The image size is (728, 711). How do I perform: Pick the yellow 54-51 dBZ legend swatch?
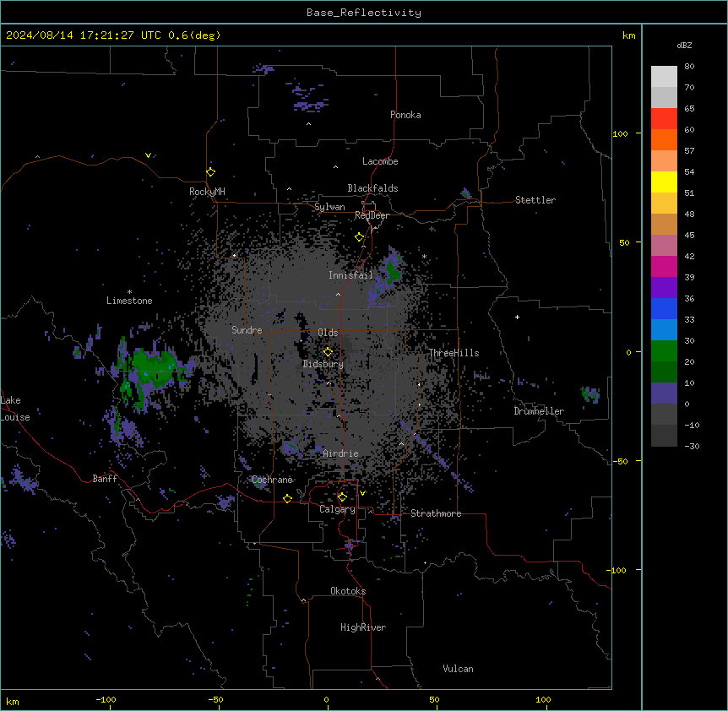[664, 182]
